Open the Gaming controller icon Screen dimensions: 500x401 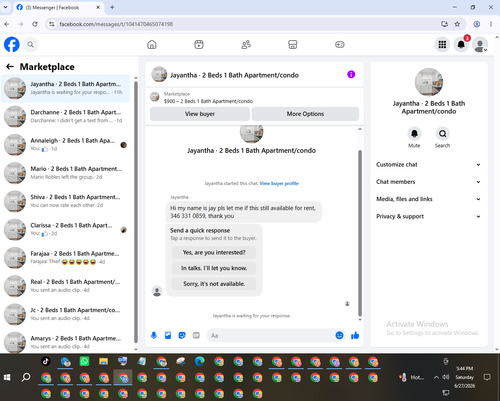click(x=340, y=44)
